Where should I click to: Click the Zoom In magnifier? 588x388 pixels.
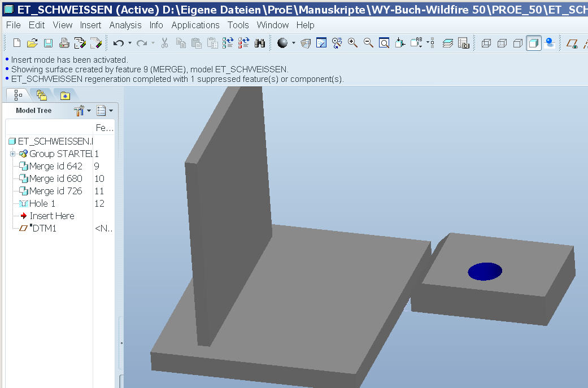(352, 43)
